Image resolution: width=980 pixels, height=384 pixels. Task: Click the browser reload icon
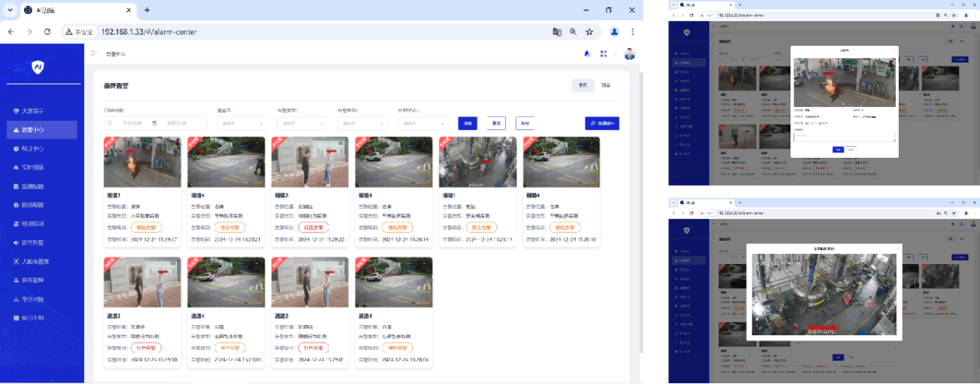point(47,32)
